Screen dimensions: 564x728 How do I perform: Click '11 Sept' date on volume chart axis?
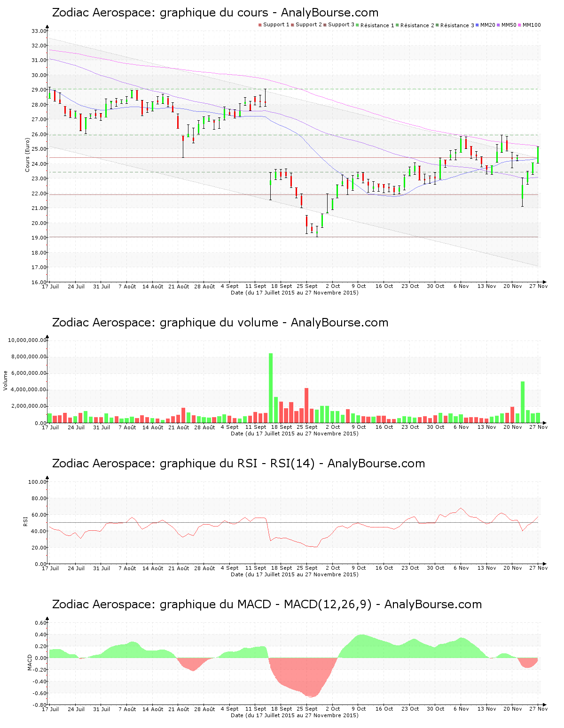[256, 427]
